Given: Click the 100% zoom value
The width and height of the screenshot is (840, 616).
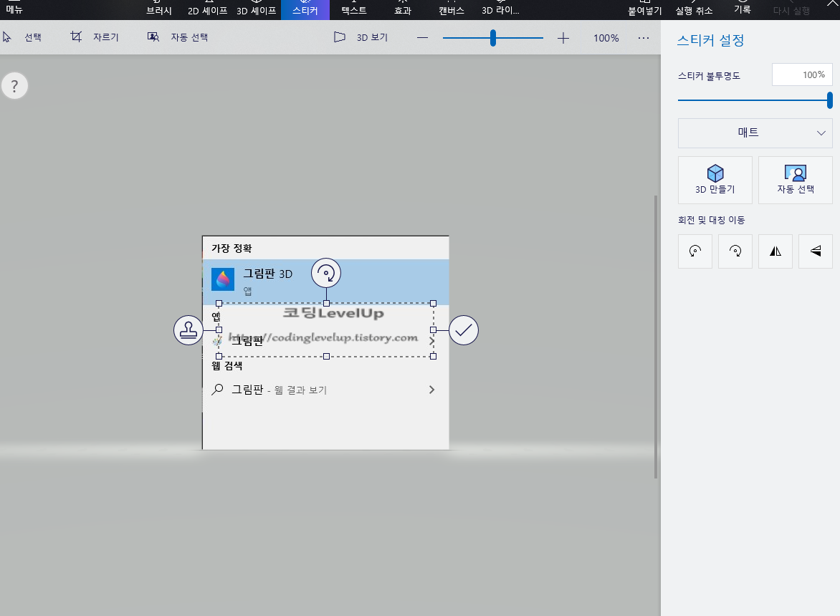Looking at the screenshot, I should (606, 38).
